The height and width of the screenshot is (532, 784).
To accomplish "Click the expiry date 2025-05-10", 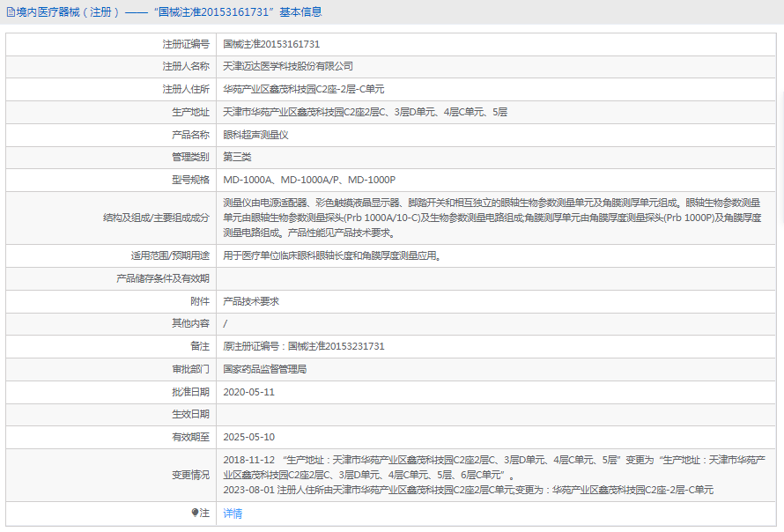I will tap(249, 437).
